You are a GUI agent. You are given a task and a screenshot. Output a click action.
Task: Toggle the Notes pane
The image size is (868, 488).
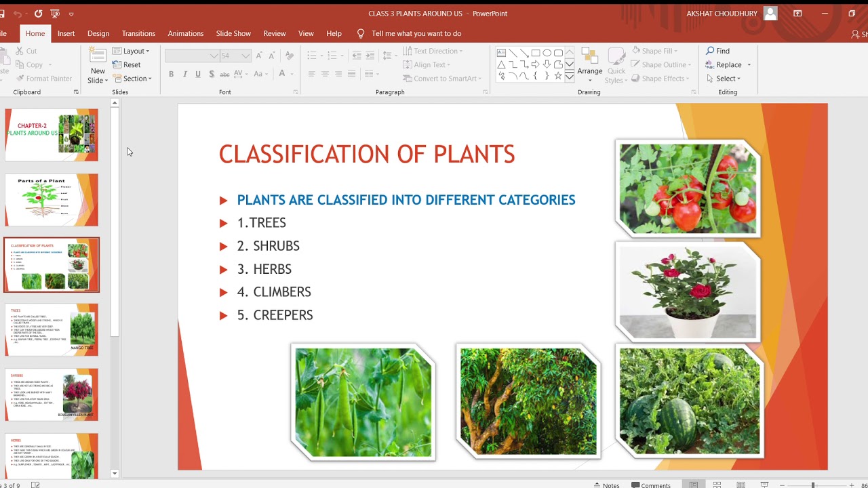tap(606, 485)
